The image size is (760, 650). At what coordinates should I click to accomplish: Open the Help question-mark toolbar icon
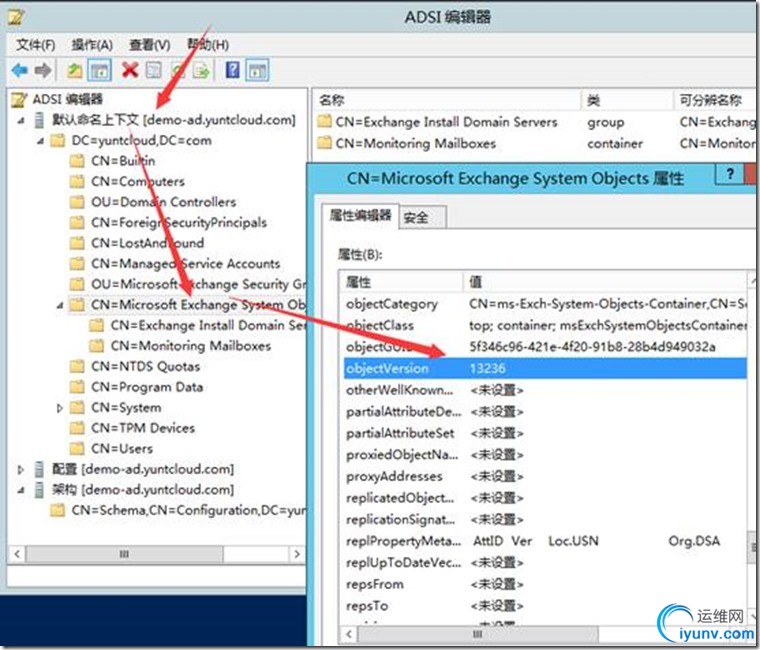point(233,71)
